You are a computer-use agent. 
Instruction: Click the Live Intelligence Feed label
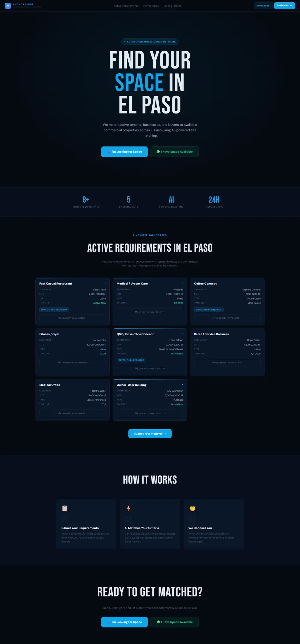coord(150,235)
